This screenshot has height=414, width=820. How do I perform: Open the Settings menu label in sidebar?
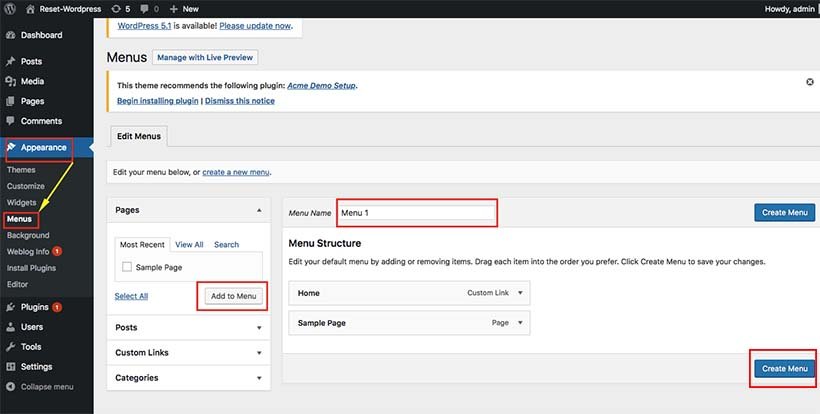click(37, 366)
